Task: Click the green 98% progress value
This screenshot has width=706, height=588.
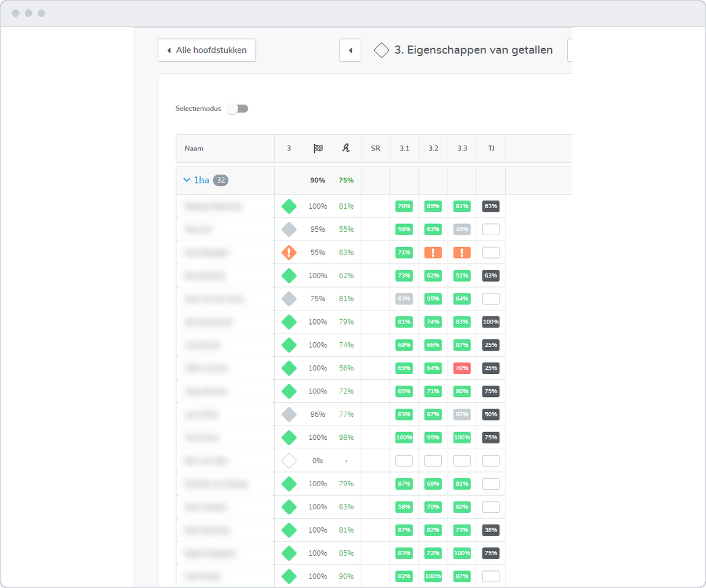Action: pyautogui.click(x=346, y=437)
